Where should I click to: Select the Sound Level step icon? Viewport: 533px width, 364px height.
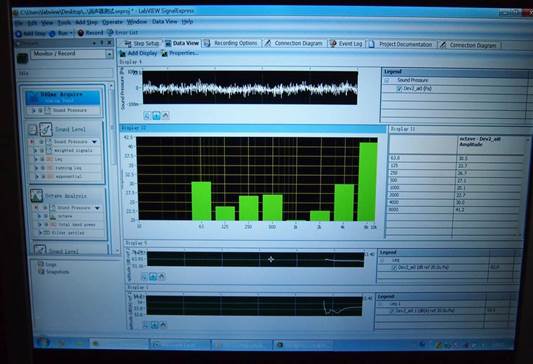click(x=46, y=129)
